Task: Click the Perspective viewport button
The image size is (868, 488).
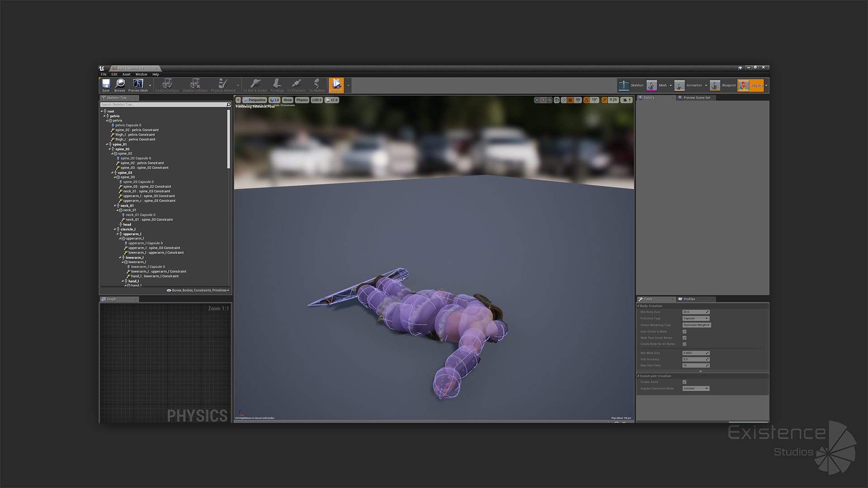Action: tap(255, 100)
